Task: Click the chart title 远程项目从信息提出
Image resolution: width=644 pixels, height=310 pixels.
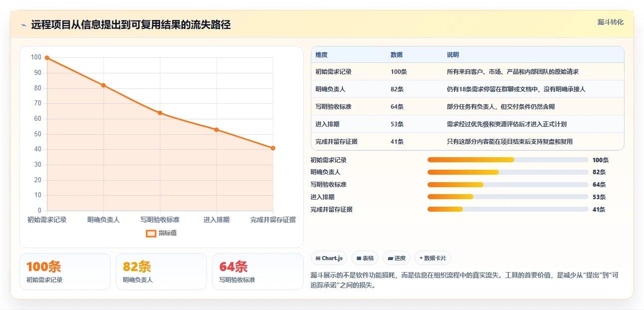Action: [x=131, y=25]
